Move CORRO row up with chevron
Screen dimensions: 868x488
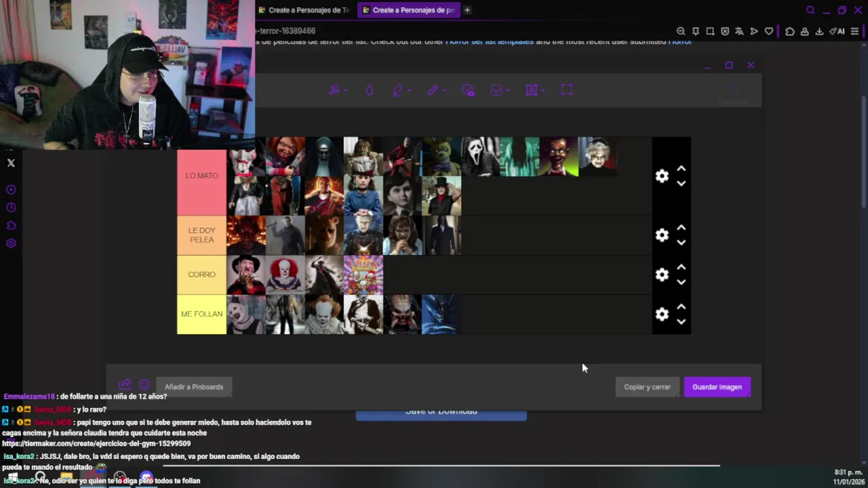coord(682,267)
